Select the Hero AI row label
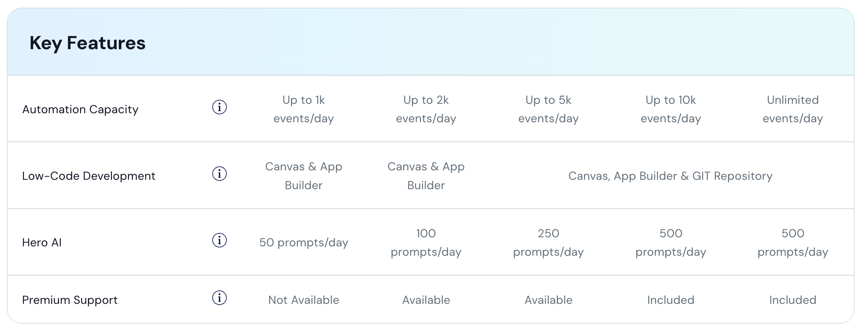 (x=42, y=242)
